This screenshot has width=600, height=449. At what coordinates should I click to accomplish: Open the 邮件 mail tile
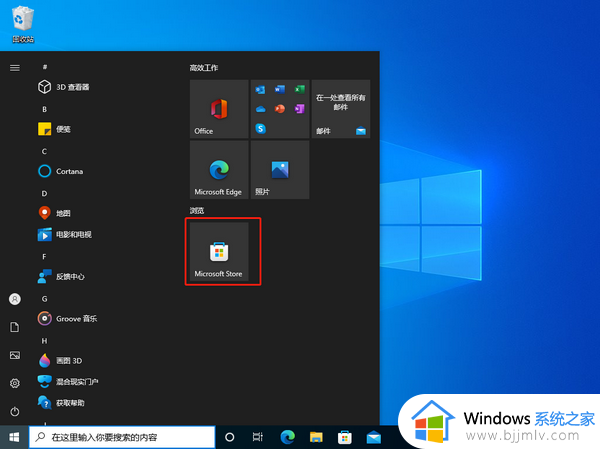pos(340,109)
